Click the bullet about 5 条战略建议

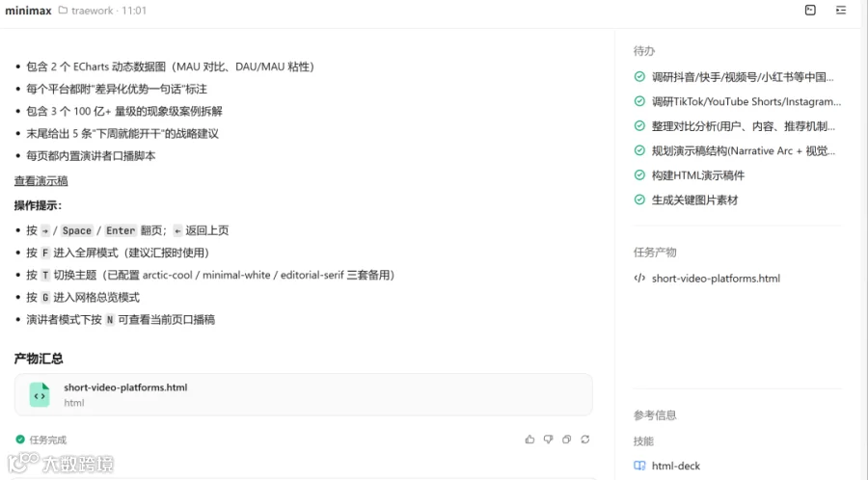point(122,133)
